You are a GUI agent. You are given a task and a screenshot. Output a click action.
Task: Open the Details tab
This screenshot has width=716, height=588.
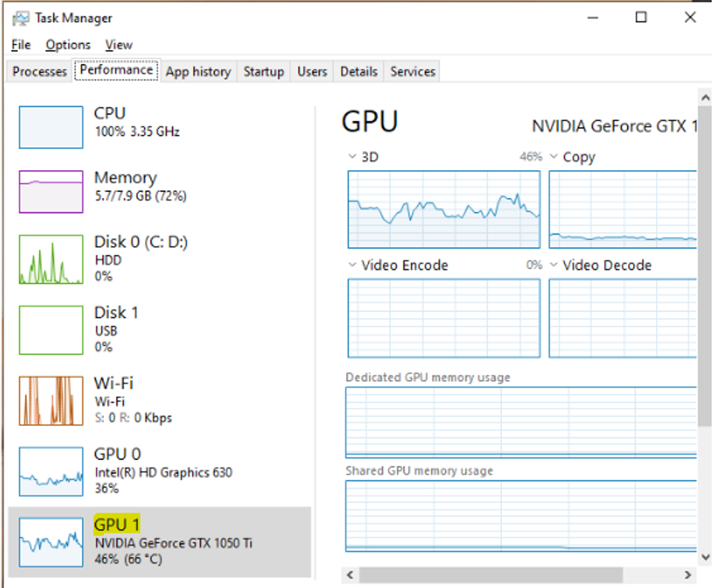point(359,72)
